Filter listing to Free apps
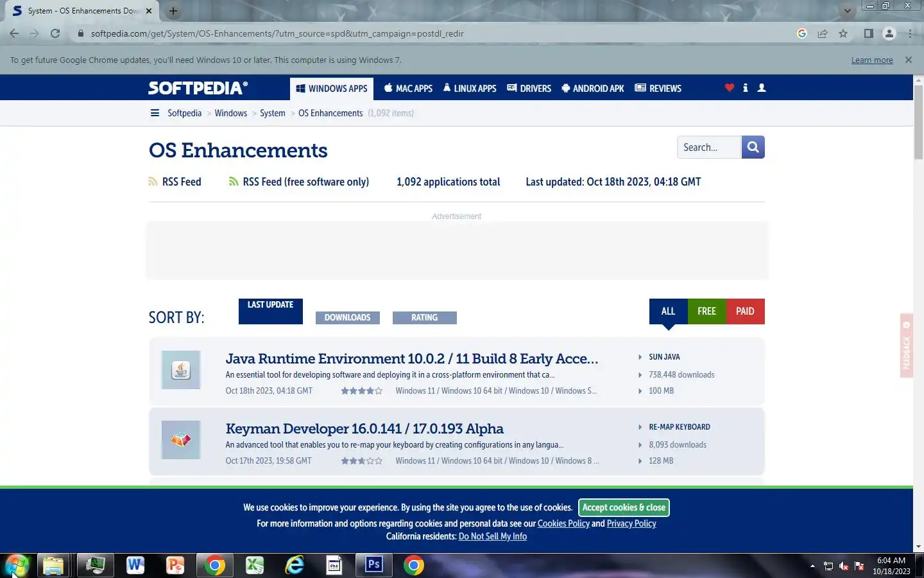Viewport: 924px width, 578px height. [x=706, y=311]
